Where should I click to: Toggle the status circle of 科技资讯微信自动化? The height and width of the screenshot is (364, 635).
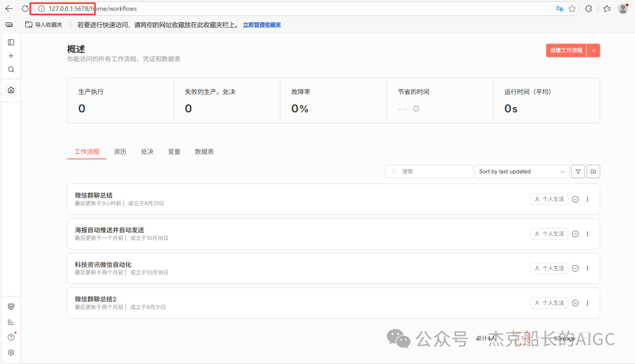tap(575, 269)
